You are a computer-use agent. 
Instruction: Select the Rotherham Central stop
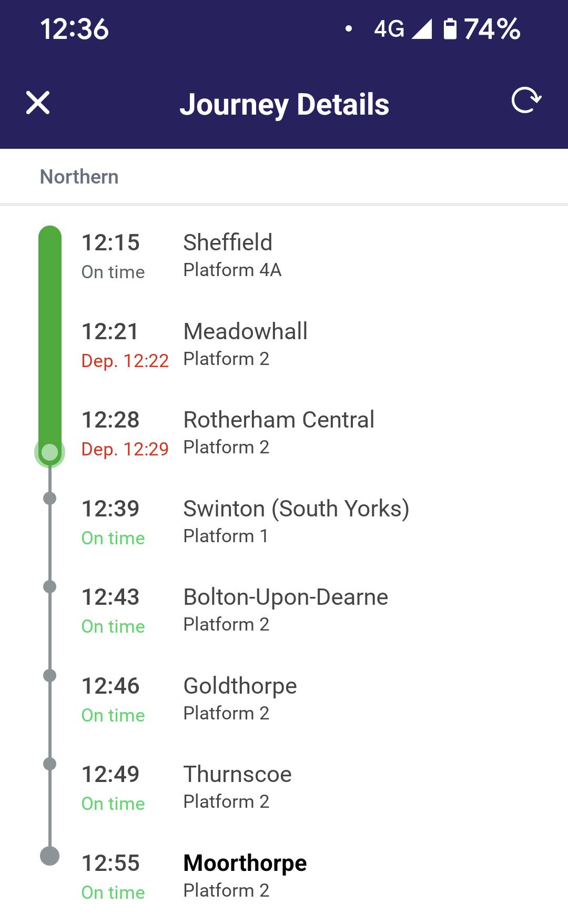tap(279, 420)
